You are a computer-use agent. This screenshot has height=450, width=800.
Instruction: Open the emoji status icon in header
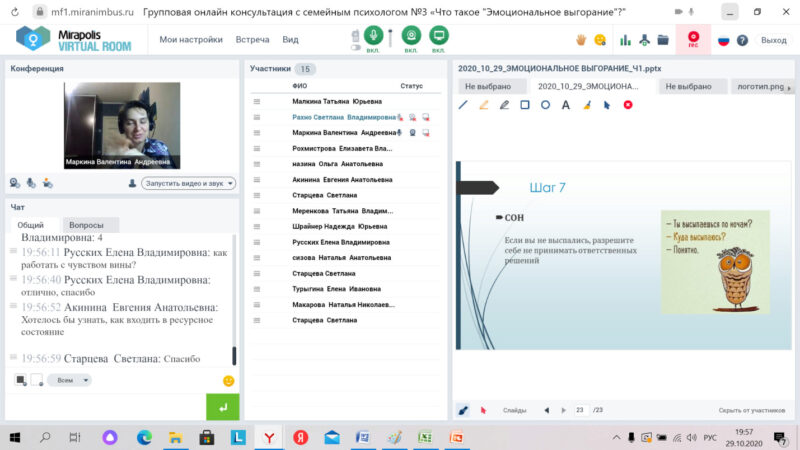pos(600,40)
